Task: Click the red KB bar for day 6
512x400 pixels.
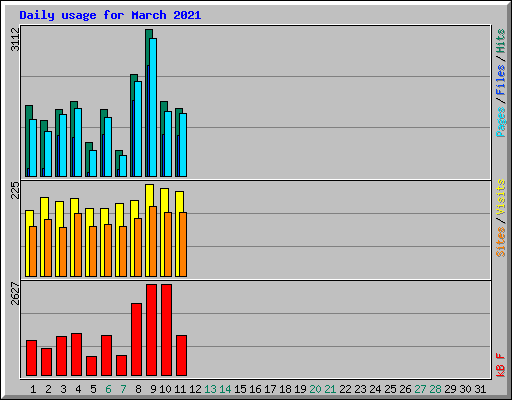Action: (x=106, y=355)
